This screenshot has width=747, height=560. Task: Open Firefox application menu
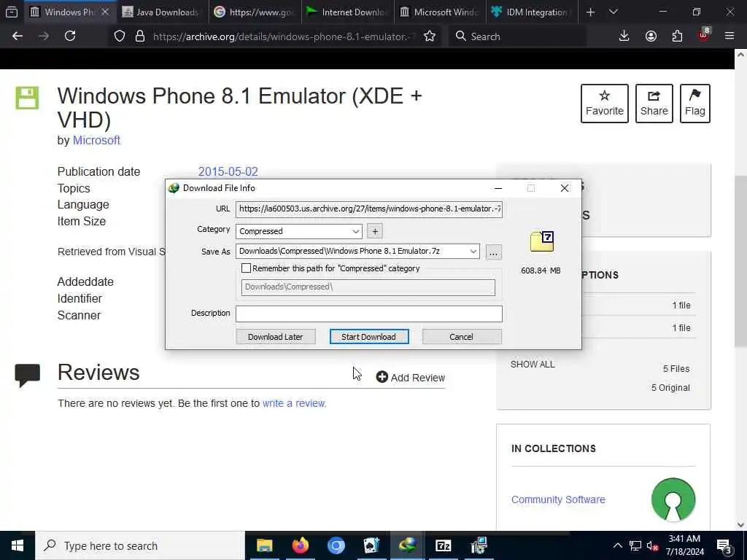click(729, 36)
